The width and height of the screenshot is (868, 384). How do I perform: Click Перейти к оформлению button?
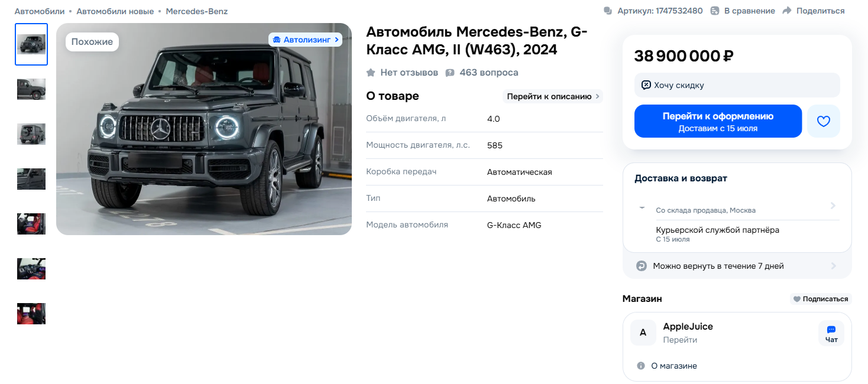[718, 121]
